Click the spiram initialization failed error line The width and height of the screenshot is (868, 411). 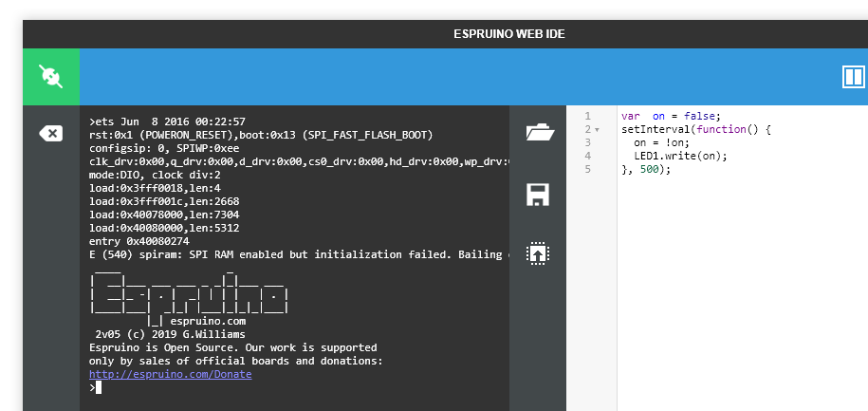click(x=299, y=254)
